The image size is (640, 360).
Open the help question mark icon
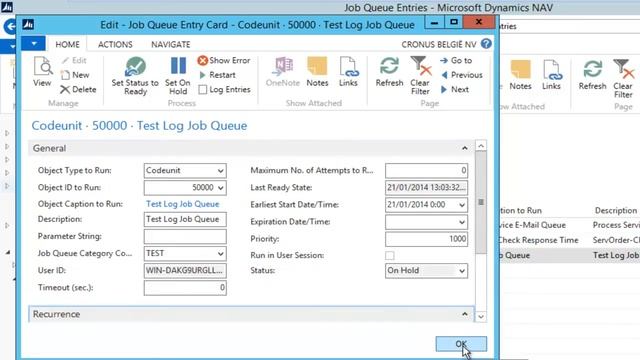[486, 44]
